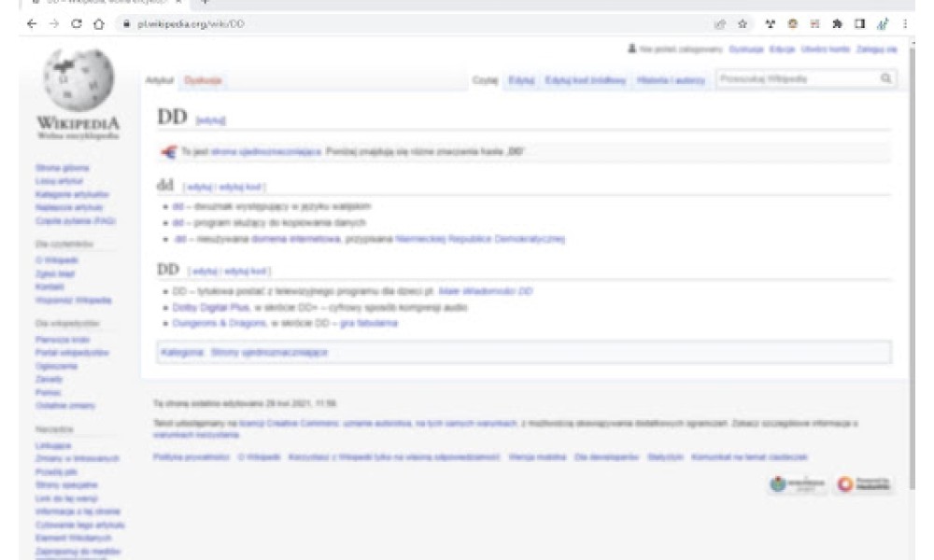This screenshot has height=560, width=934.
Task: Open Zmiany w linkowanych link
Action: (x=78, y=459)
